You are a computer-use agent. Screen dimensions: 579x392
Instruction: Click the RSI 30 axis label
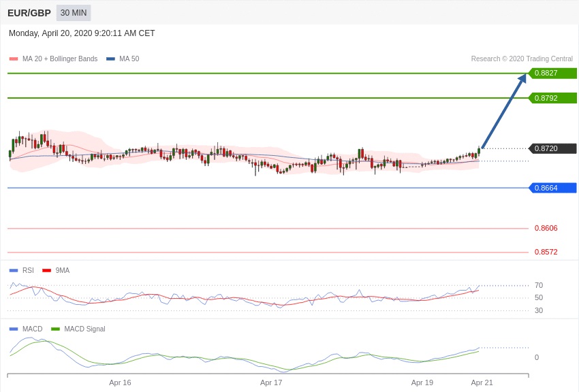tap(539, 310)
